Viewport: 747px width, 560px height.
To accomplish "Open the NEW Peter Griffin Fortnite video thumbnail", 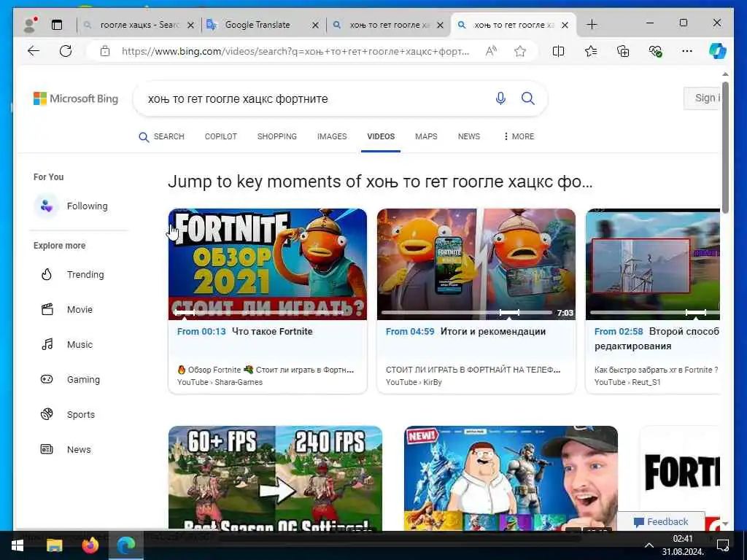I will point(511,478).
